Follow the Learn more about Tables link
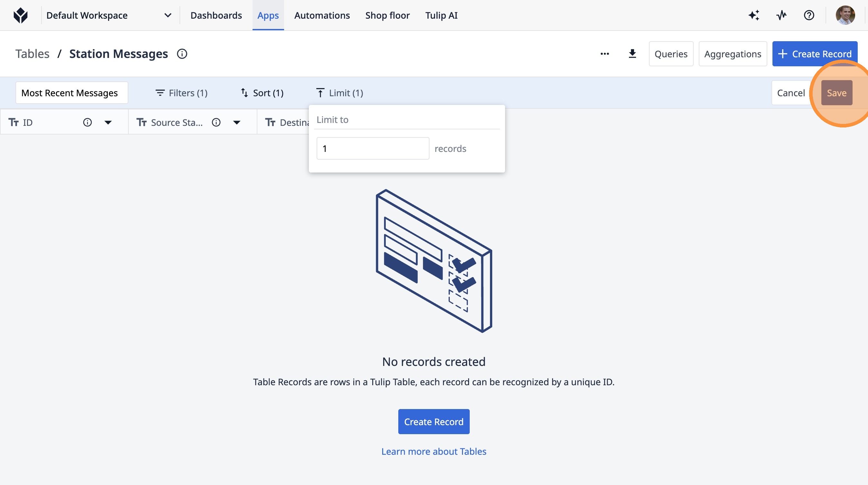 (434, 451)
